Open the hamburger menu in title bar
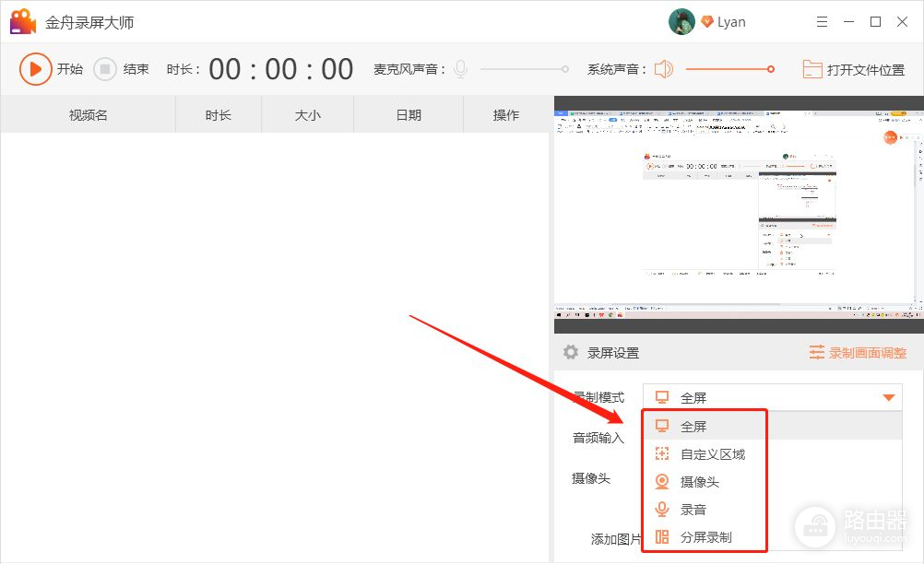Screen dimensions: 924x564 coord(822,22)
